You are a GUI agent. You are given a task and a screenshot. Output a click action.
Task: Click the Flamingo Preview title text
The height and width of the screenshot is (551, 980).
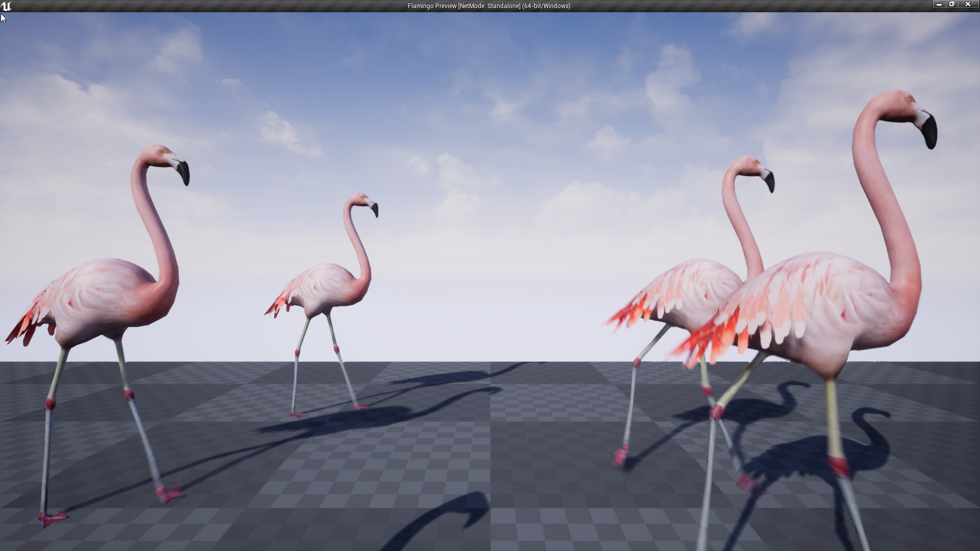[x=489, y=6]
